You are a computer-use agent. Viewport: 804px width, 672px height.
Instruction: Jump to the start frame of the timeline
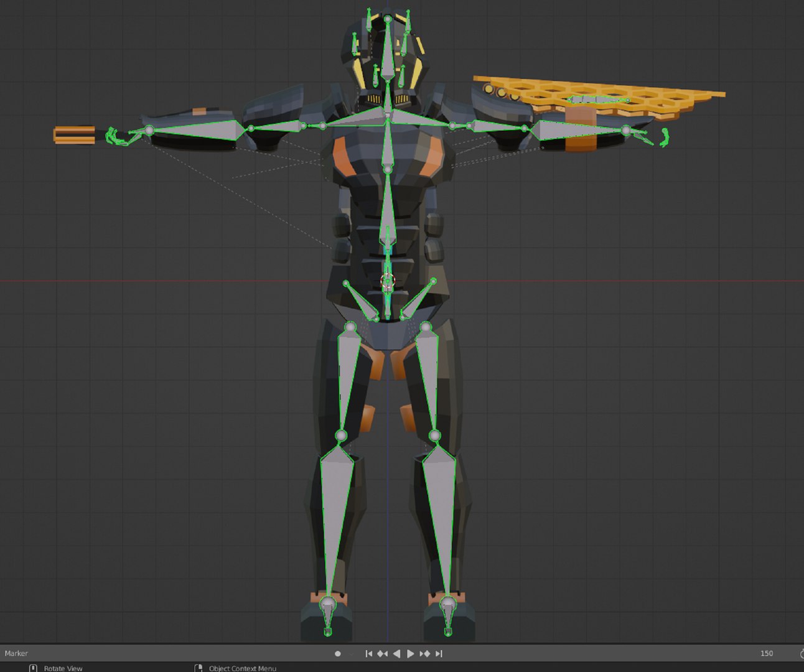(x=368, y=653)
